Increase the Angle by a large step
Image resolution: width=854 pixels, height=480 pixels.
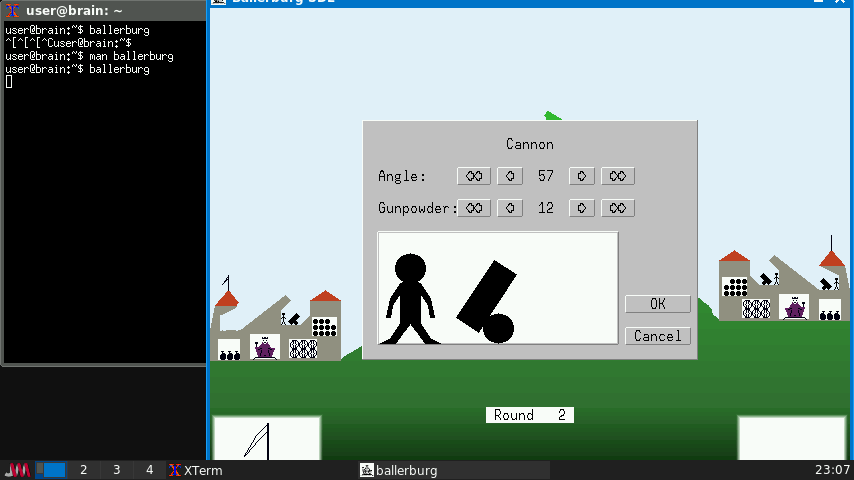[x=618, y=176]
